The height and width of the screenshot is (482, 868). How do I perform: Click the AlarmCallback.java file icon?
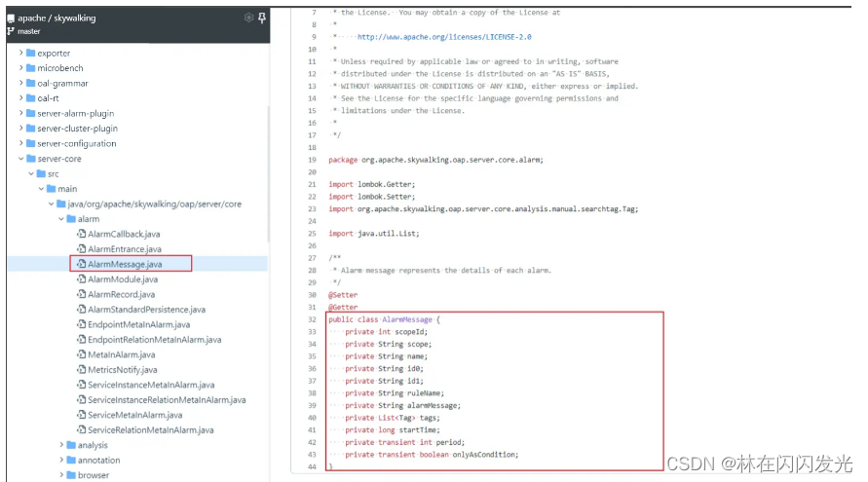[x=82, y=234]
